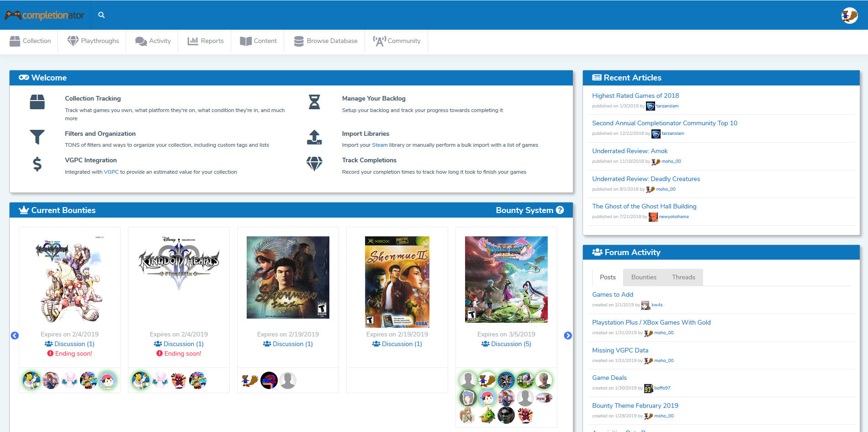Open the Activity menu

pyautogui.click(x=153, y=41)
